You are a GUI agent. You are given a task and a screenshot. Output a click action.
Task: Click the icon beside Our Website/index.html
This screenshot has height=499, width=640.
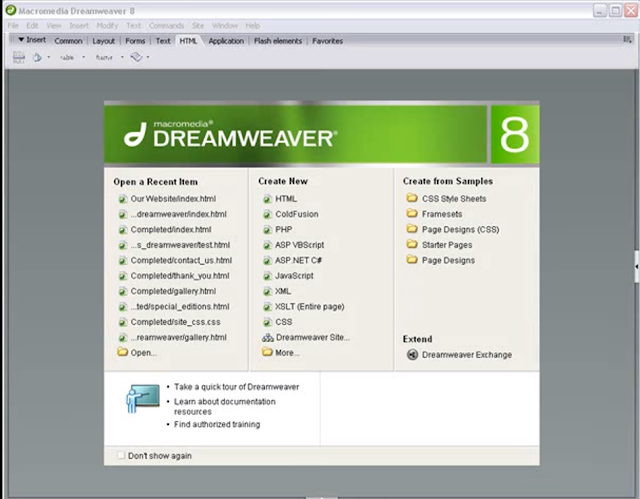(x=122, y=199)
